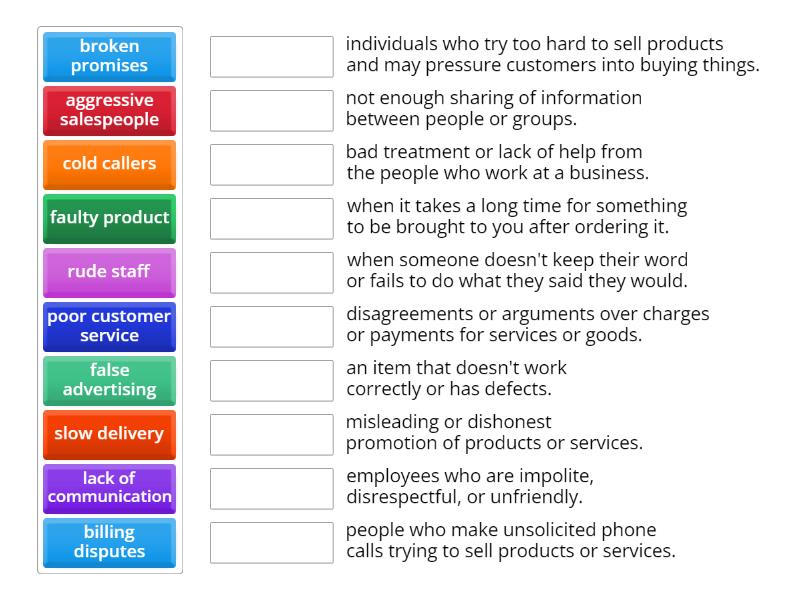Click the answer slot next to 'not enough sharing of information'
The height and width of the screenshot is (600, 800).
point(271,110)
